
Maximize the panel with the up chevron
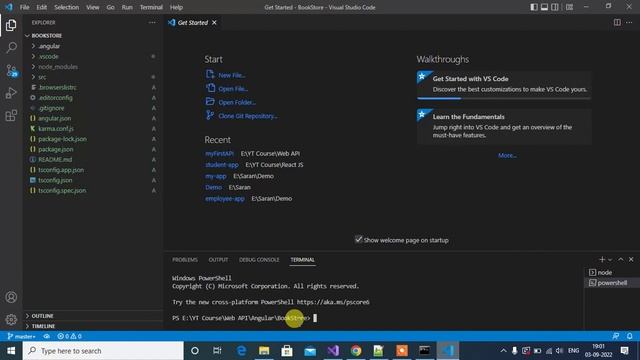(620, 259)
